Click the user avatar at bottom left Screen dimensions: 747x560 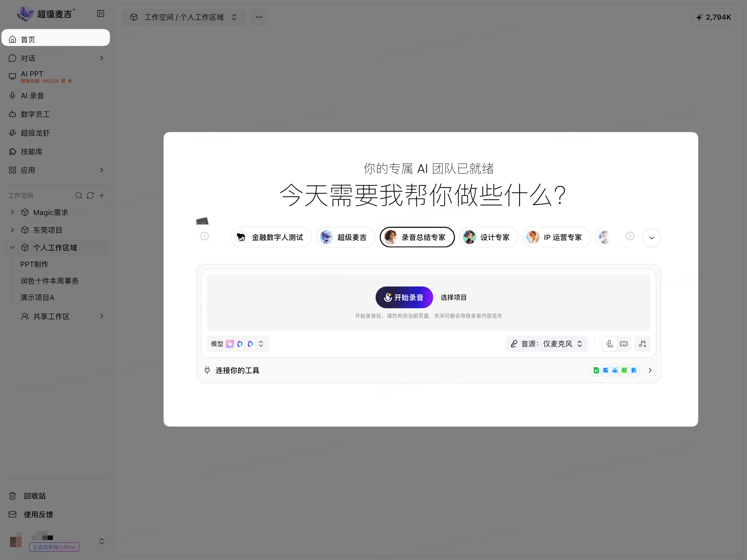pos(16,540)
